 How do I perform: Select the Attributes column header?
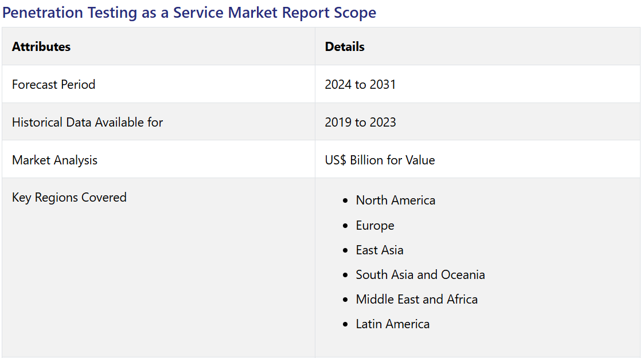[x=41, y=47]
